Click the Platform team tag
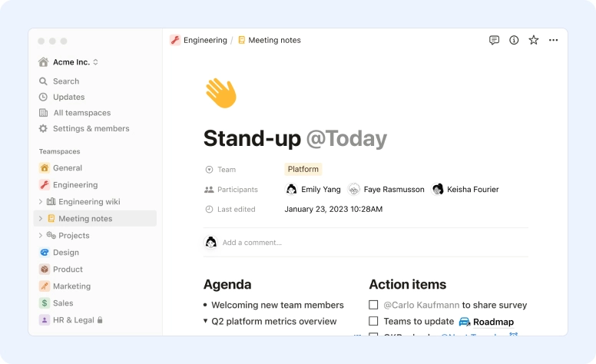 coord(303,169)
